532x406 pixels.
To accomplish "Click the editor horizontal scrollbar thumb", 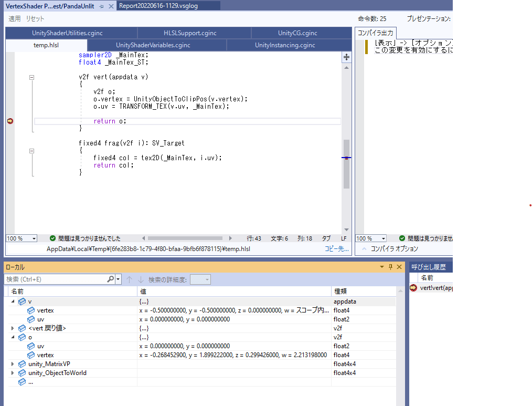I will pos(185,238).
